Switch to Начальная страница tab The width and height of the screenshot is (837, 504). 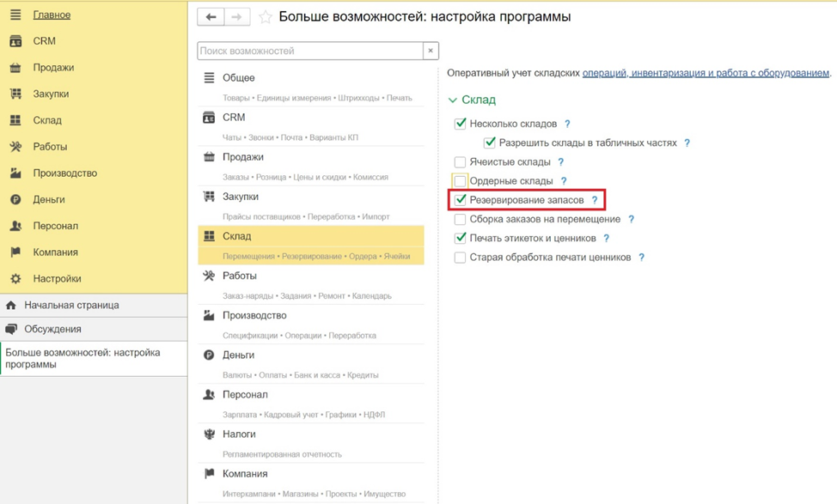pos(71,305)
